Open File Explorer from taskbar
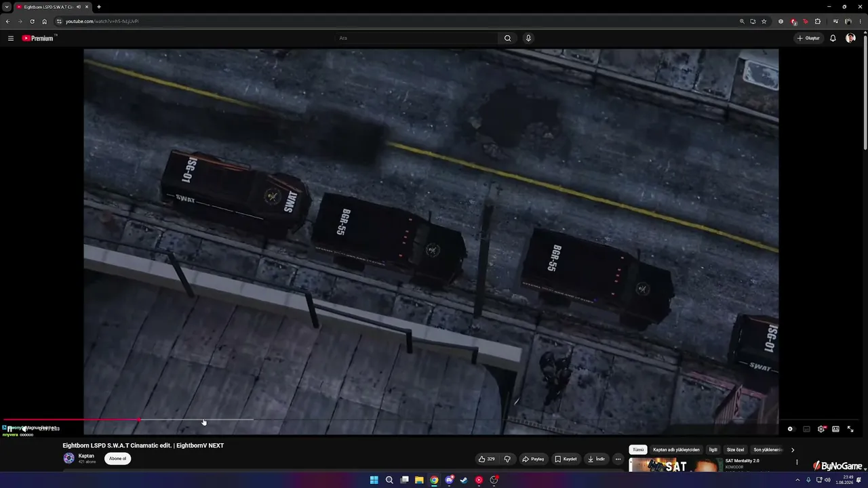The height and width of the screenshot is (488, 868). pos(419,480)
